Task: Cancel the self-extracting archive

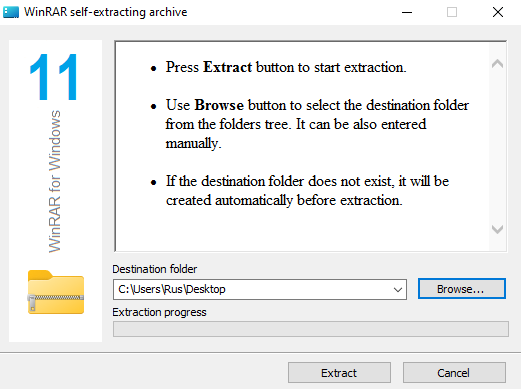Action: 454,373
